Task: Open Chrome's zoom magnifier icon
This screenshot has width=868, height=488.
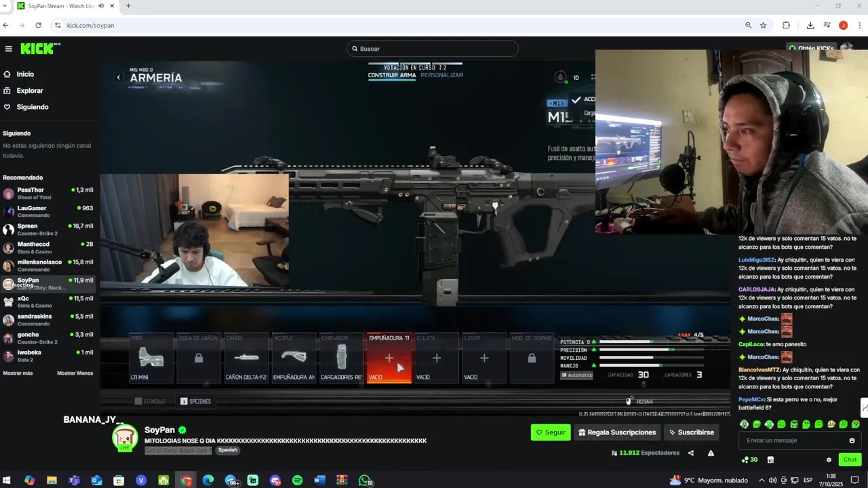Action: pyautogui.click(x=748, y=25)
